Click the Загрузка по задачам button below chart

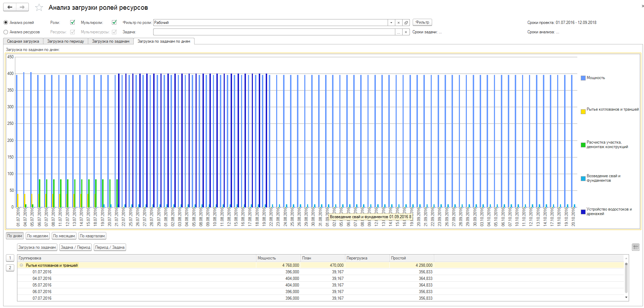37,247
